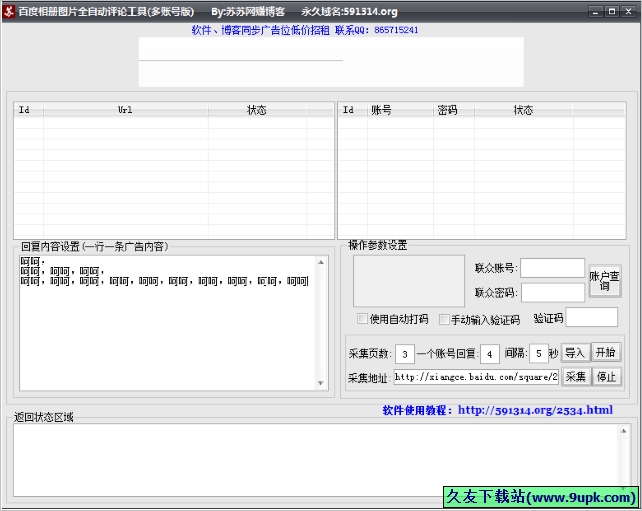Minimize the comment tool window
642x511 pixels.
595,11
